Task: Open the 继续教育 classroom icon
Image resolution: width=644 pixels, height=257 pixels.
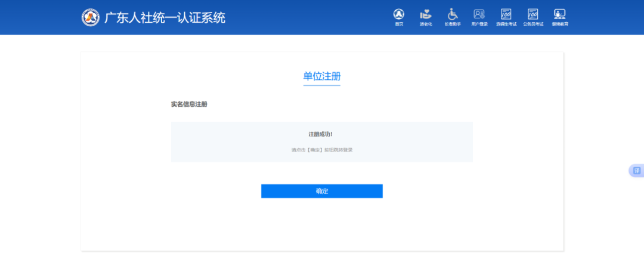Action: 559,14
